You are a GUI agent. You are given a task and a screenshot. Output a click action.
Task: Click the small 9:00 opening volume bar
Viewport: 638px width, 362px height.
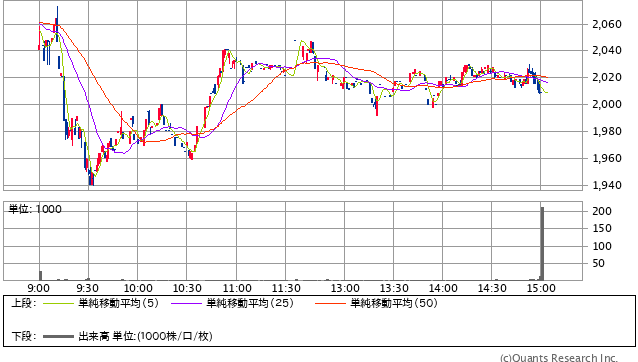click(x=41, y=275)
